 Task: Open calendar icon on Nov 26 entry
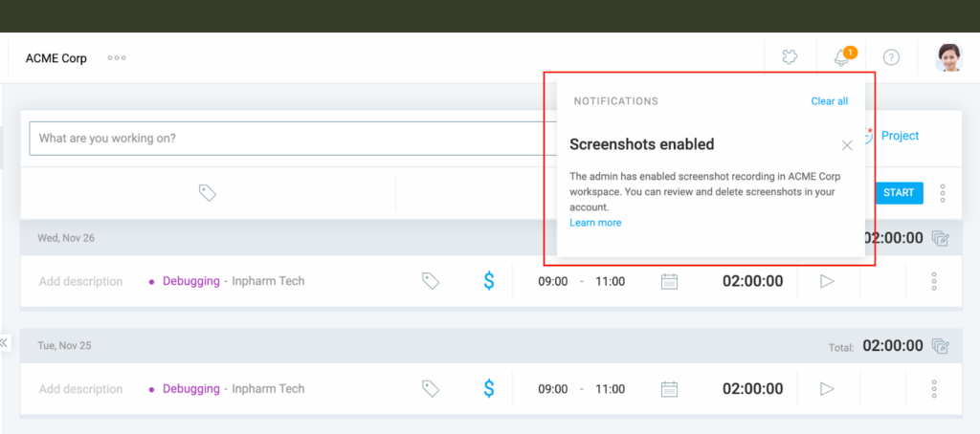670,281
